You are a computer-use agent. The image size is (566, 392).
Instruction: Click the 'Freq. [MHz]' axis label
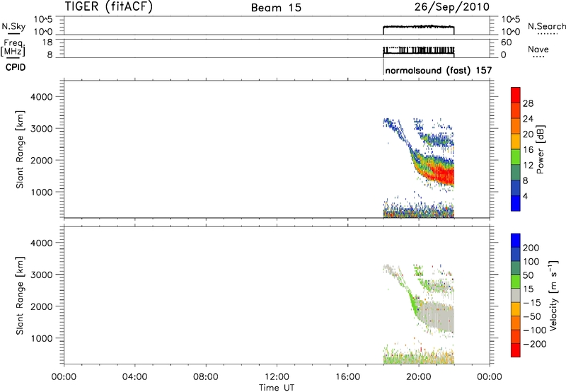13,47
